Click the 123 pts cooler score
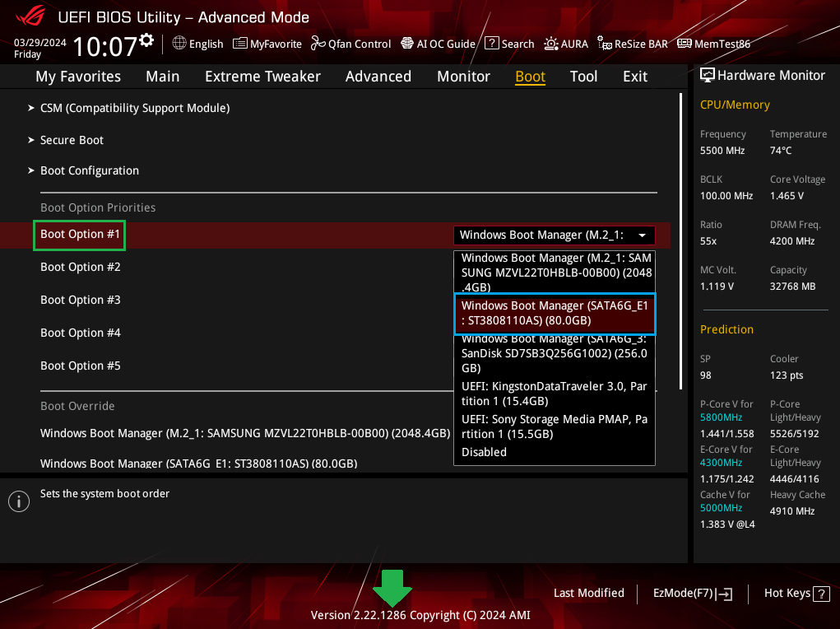The height and width of the screenshot is (629, 840). [x=787, y=375]
